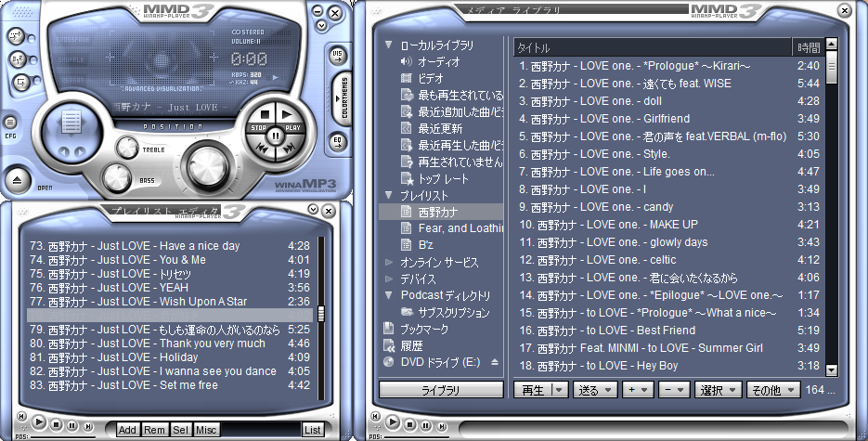Click next in the media library's mini controls
The image size is (868, 441).
[x=442, y=427]
